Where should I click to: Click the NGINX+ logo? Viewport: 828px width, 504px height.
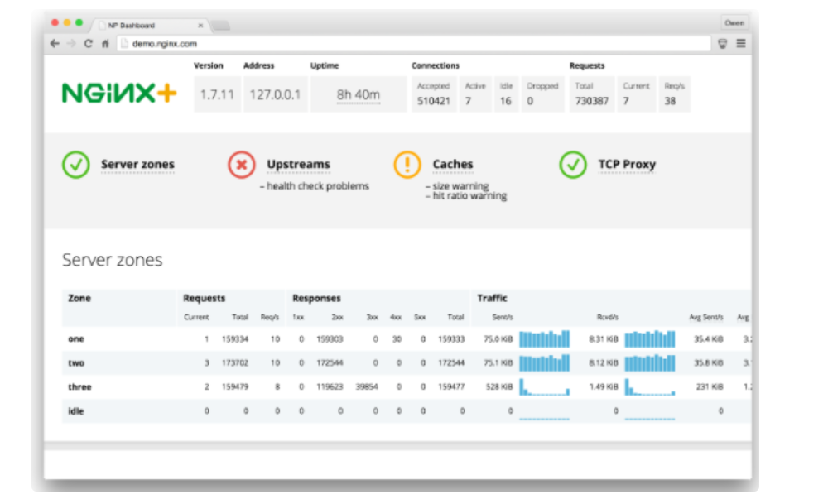coord(118,94)
